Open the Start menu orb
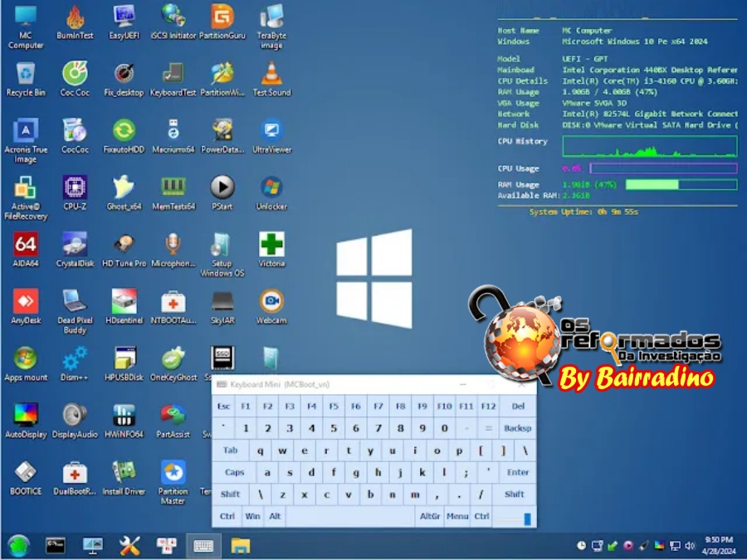 18,546
